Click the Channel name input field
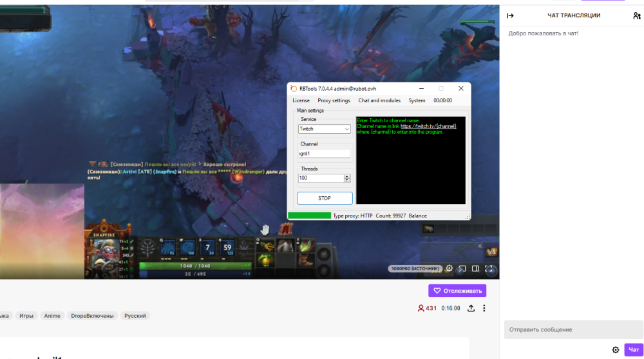The image size is (644, 359). click(325, 154)
